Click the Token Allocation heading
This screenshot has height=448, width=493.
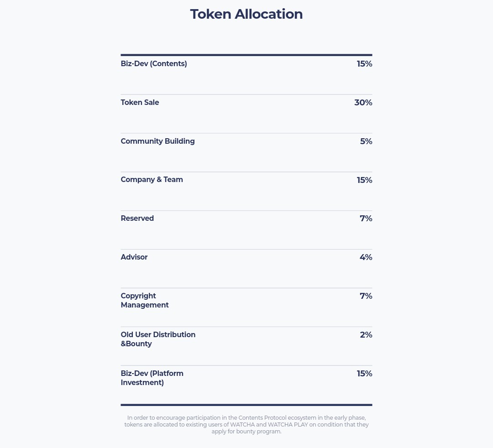click(246, 14)
